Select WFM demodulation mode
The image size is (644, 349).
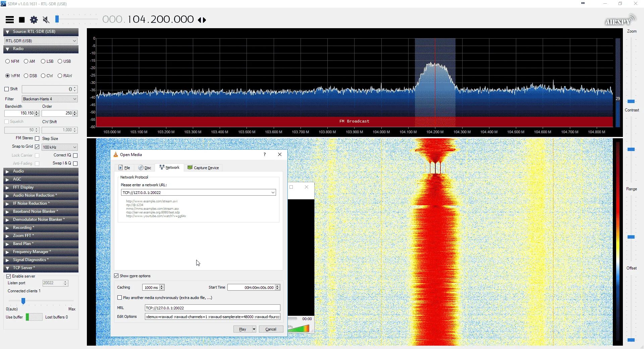tap(12, 76)
